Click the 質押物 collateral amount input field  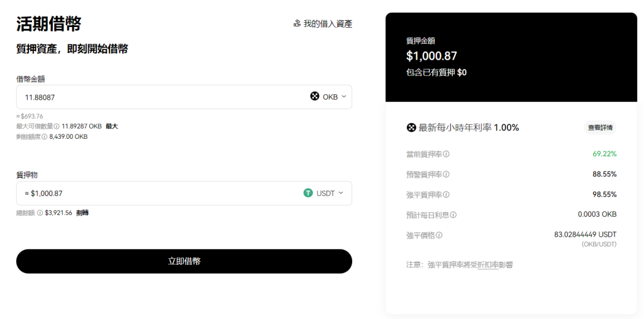click(157, 193)
